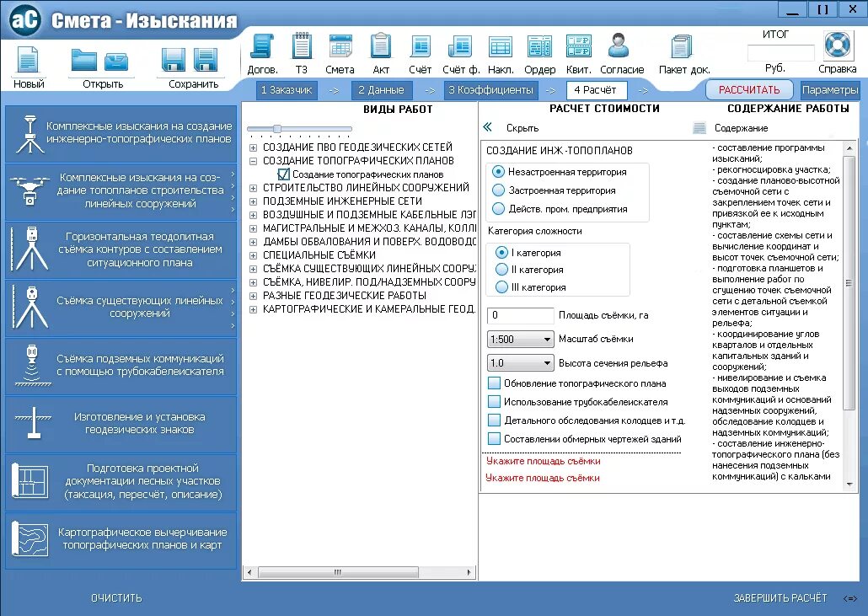Go to step 1 Заказчик tab
The image size is (868, 616).
tap(287, 89)
